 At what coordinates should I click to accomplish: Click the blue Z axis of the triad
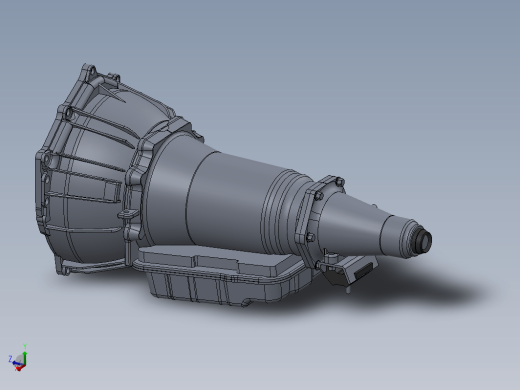(16, 362)
